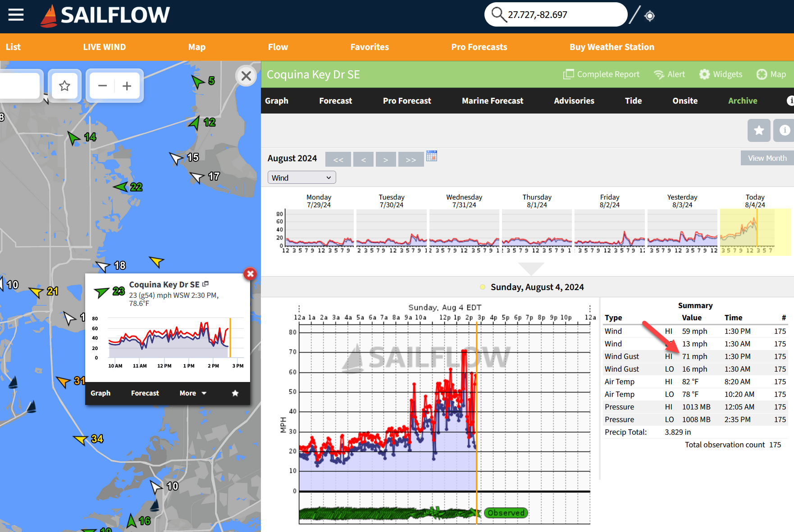The width and height of the screenshot is (794, 532).
Task: Open the Complete Report
Action: click(x=601, y=74)
